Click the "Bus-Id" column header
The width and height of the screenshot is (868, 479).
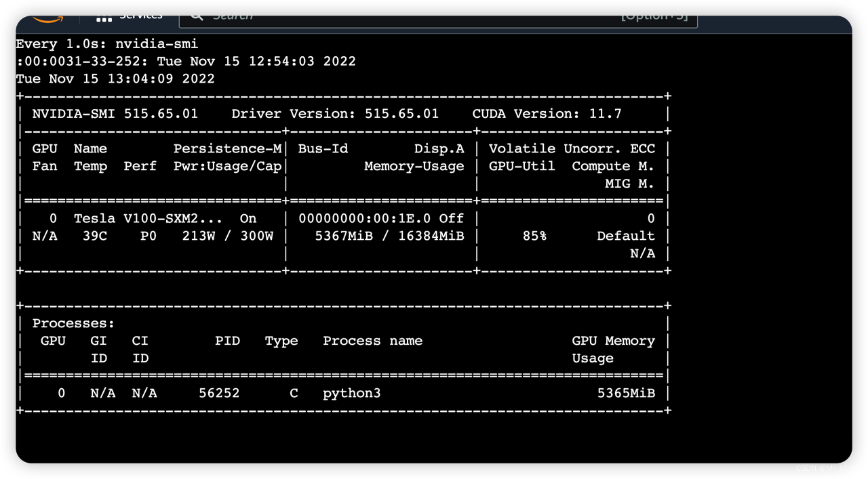323,148
